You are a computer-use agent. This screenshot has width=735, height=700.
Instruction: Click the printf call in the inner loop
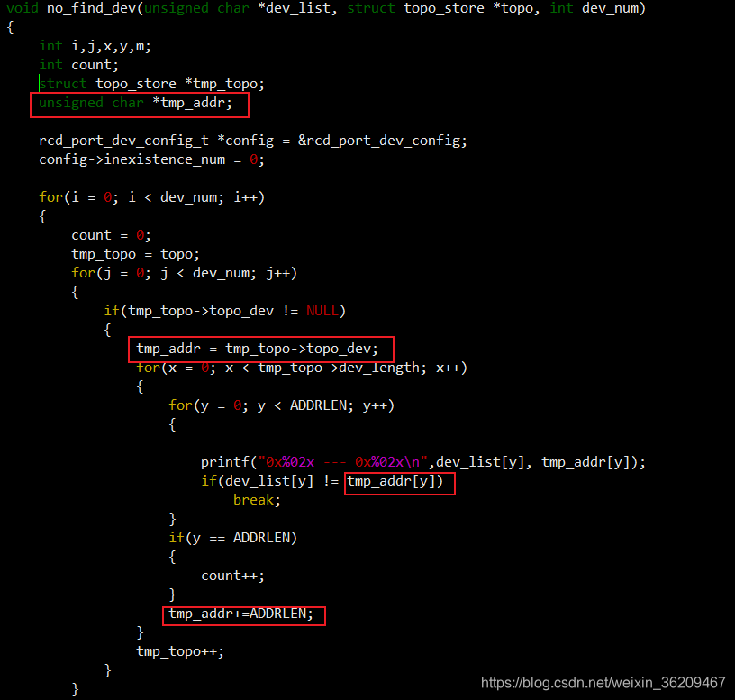(x=422, y=462)
